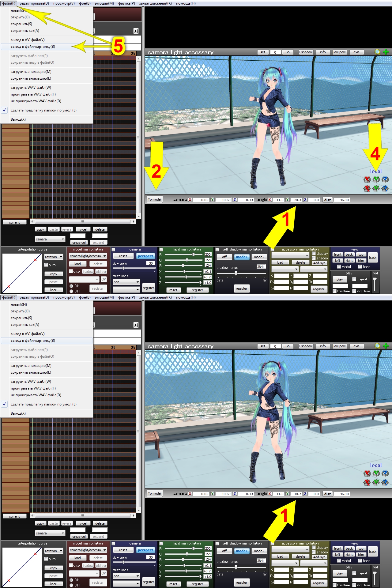Viewport: 392px width, 588px height.
Task: Click the red X move icon, upper screenshot
Action: pos(367,188)
